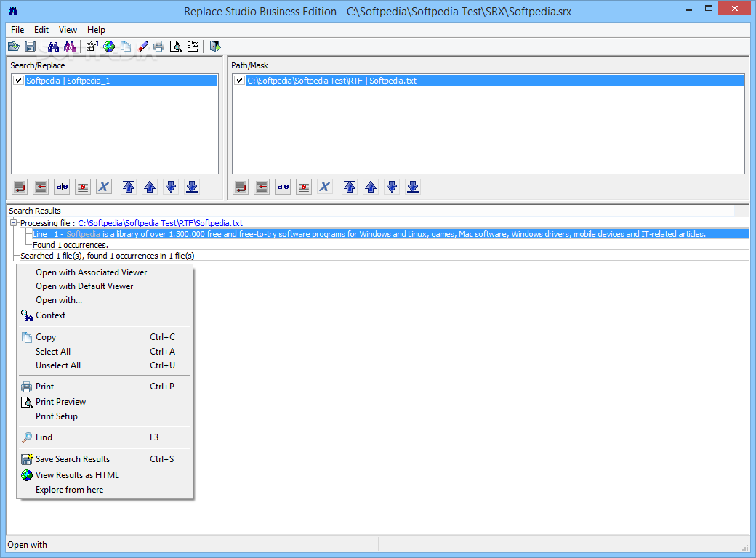Click the copy pages icon in the toolbar
This screenshot has width=756, height=558.
[126, 46]
